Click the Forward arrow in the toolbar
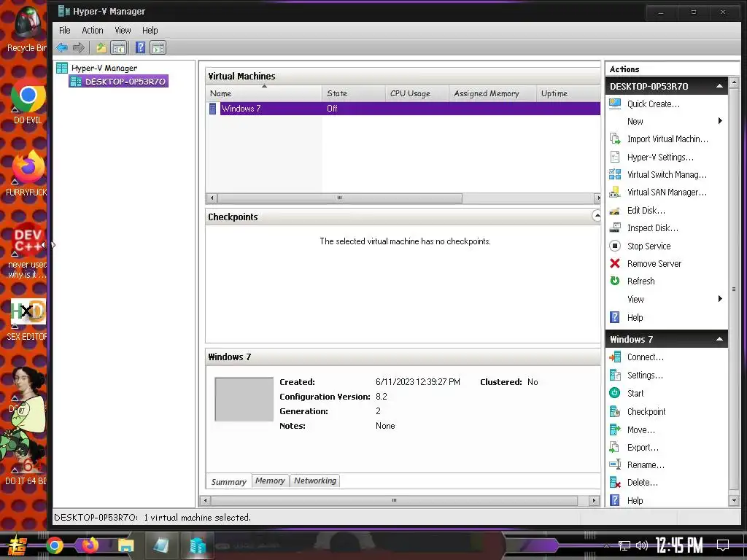747x560 pixels. 79,47
